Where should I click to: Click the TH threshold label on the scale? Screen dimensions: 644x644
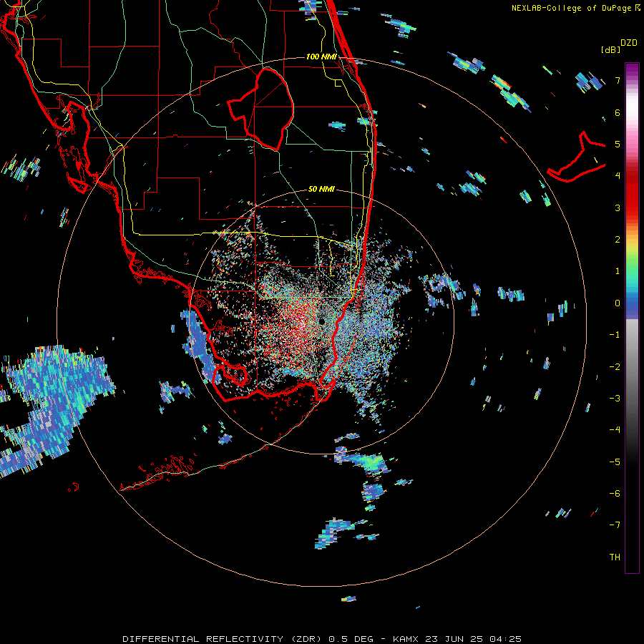click(x=615, y=557)
